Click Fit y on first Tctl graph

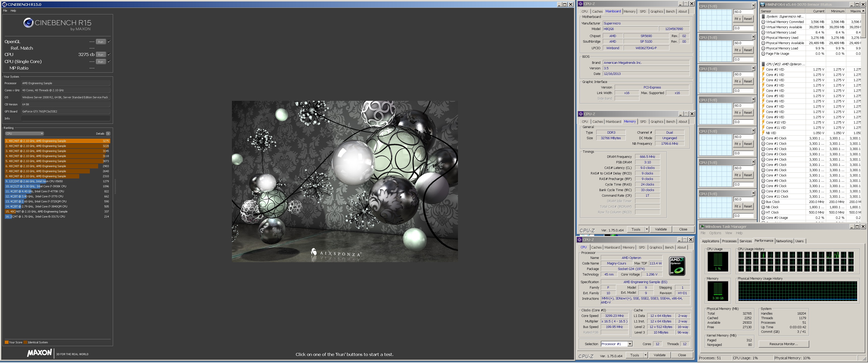point(738,19)
